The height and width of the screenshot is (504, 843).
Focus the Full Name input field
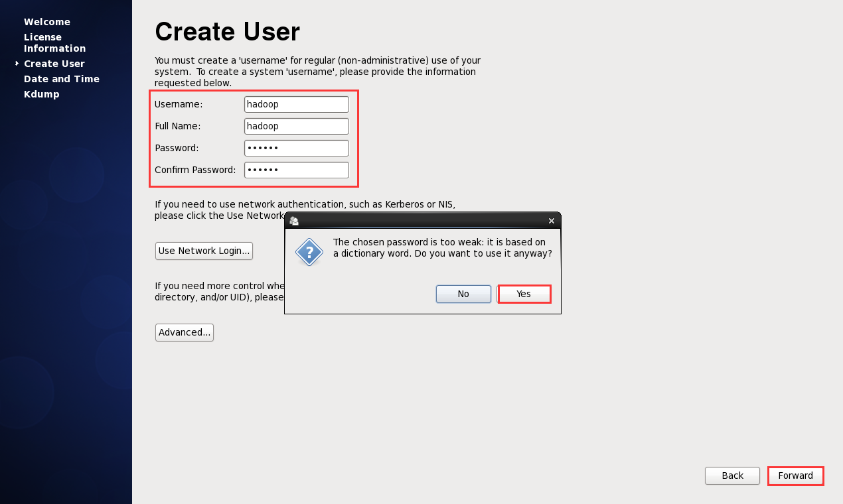[297, 126]
